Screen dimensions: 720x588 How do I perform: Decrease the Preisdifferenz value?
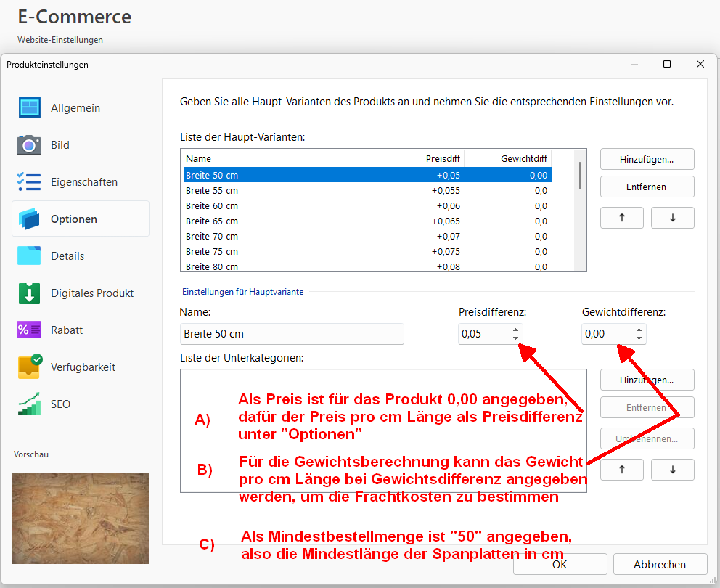[x=515, y=338]
